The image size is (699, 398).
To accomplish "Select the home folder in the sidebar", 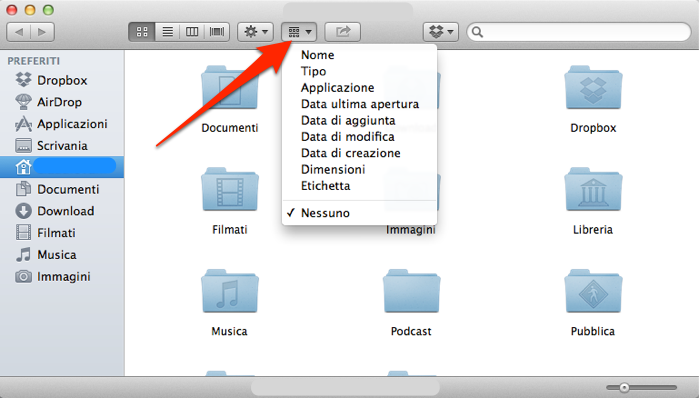I will (x=62, y=167).
